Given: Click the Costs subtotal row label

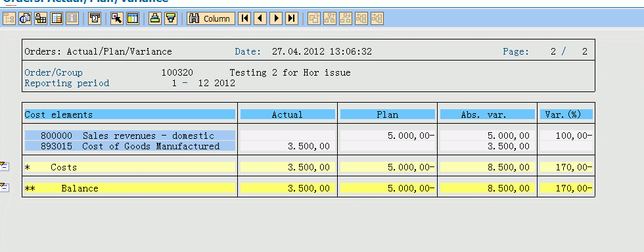Looking at the screenshot, I should [130, 167].
